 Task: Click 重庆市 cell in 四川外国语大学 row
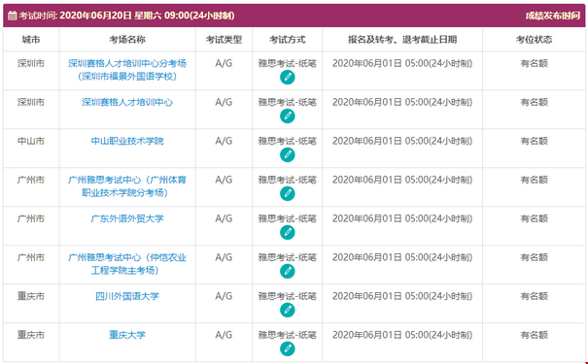31,296
